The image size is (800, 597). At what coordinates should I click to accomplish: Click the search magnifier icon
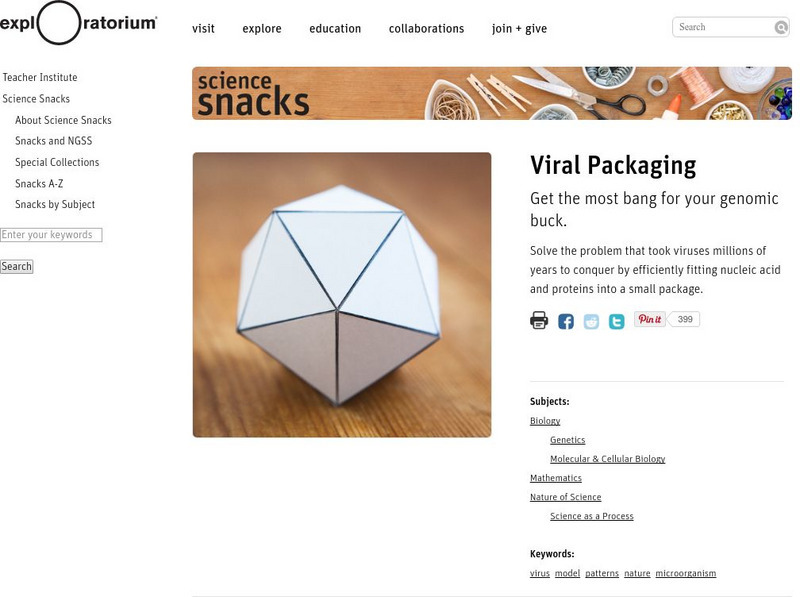click(x=781, y=28)
